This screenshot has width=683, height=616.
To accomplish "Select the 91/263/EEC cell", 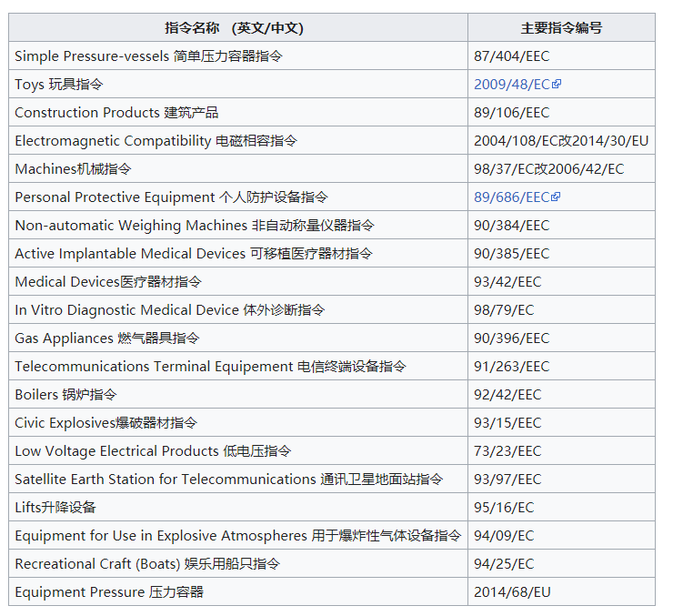I will pyautogui.click(x=561, y=366).
